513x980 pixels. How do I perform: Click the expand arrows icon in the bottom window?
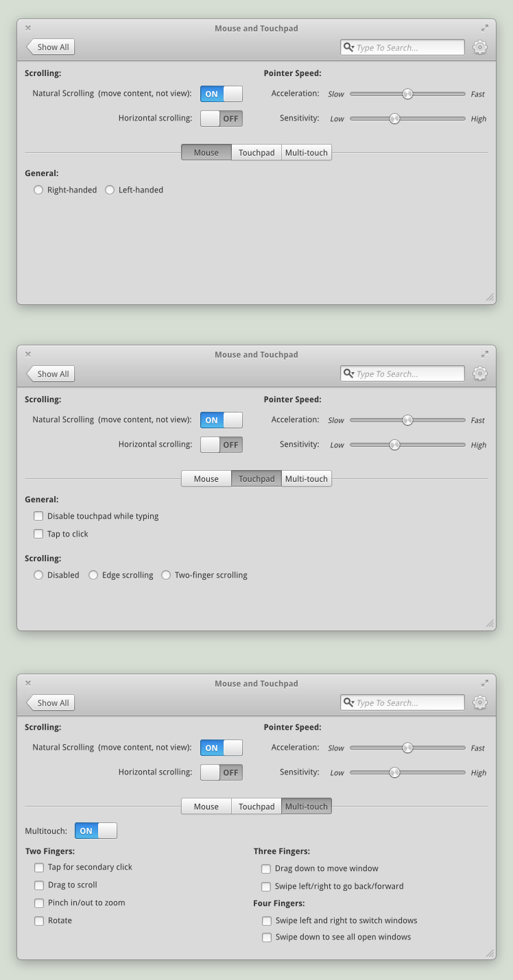click(485, 683)
